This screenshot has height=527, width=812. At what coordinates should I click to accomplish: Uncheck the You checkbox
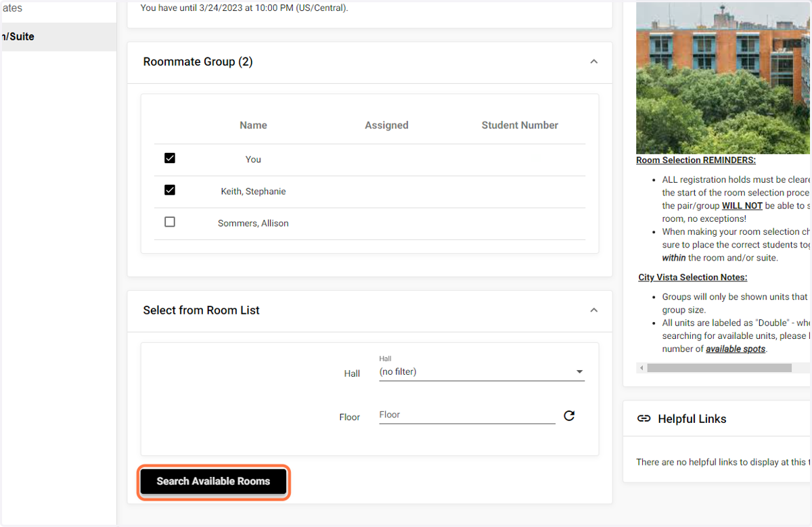point(170,158)
